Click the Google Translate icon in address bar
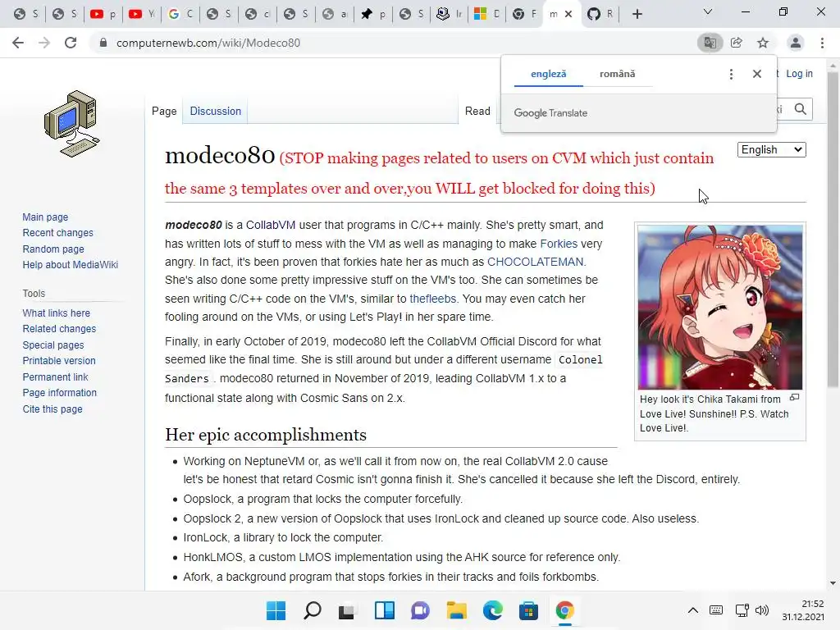Screen dimensions: 840x630 (710, 43)
